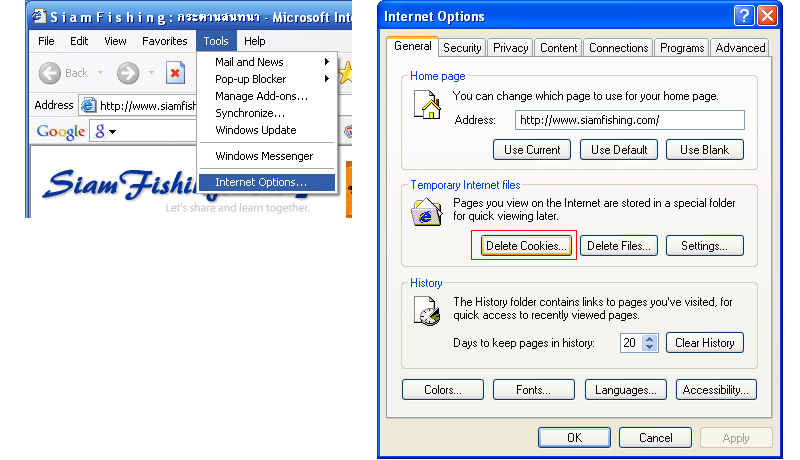Increase days to keep pages in history
This screenshot has width=800, height=460.
point(649,339)
